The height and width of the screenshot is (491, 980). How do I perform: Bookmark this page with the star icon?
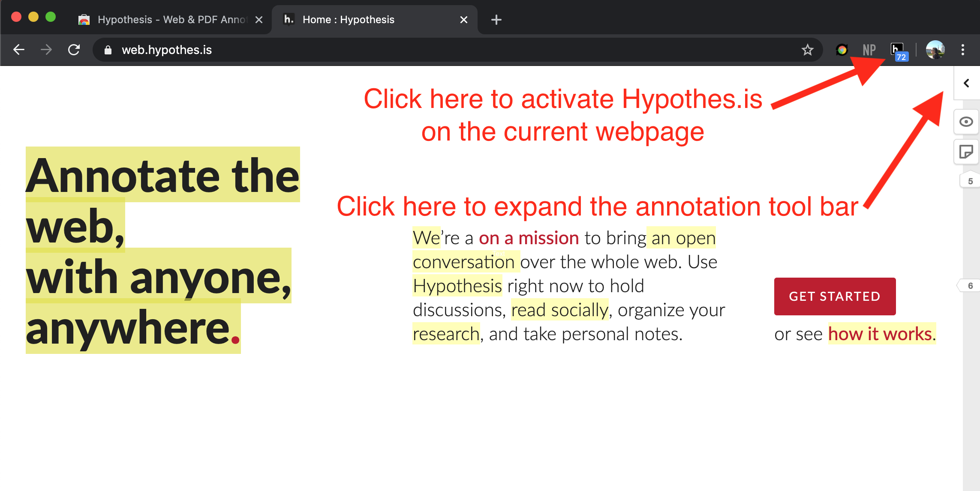click(807, 50)
